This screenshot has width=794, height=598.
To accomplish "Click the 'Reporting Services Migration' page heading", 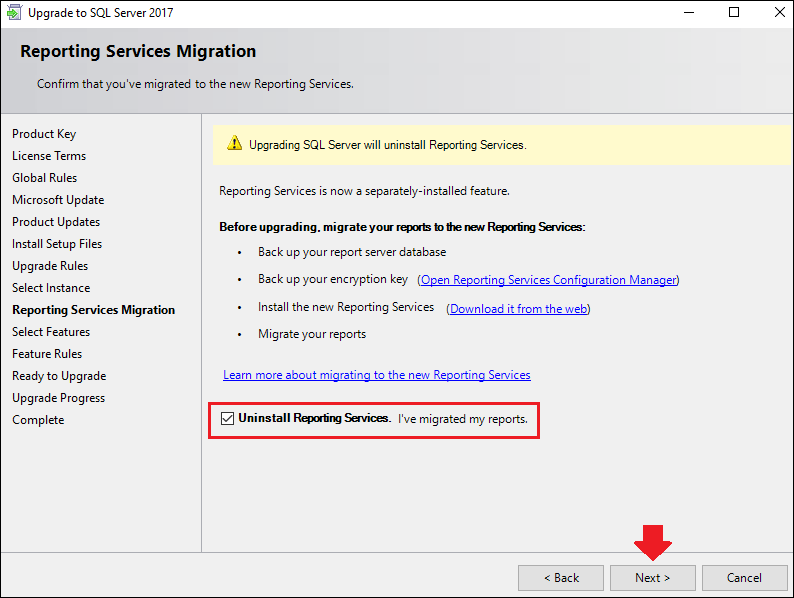I will tap(138, 51).
